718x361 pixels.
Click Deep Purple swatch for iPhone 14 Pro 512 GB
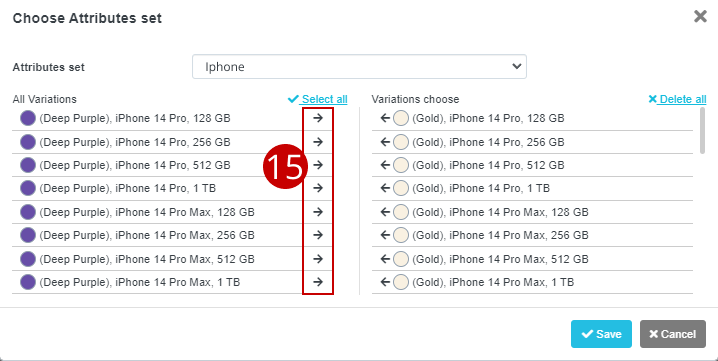pos(28,165)
